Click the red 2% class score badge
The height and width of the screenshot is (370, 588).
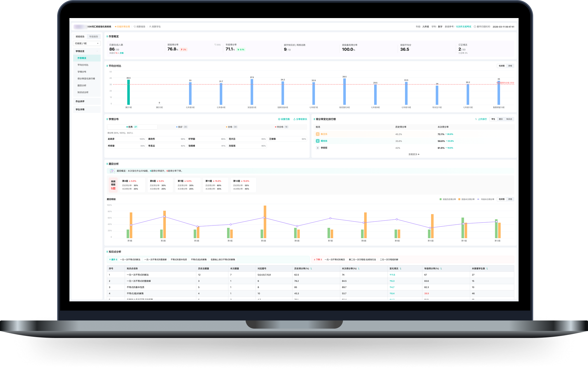(183, 50)
